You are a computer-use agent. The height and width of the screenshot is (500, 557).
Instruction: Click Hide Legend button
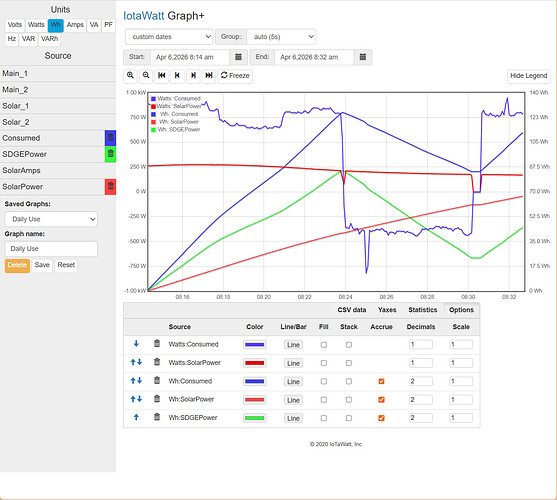(528, 76)
